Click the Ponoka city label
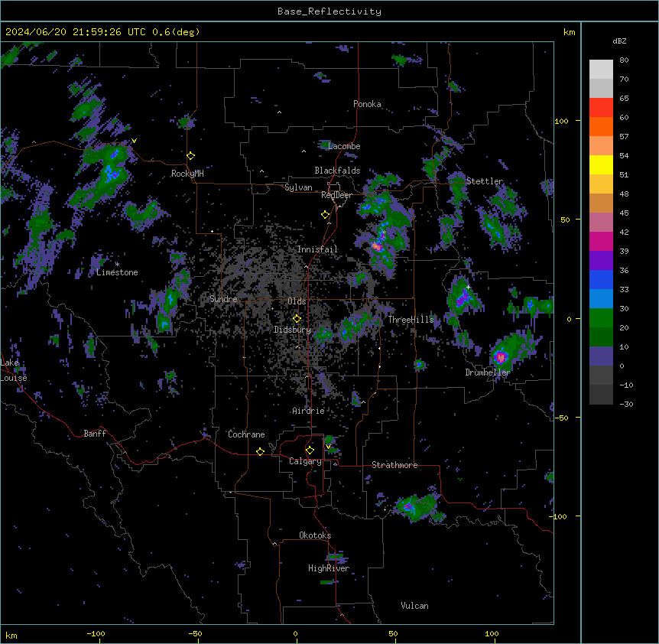This screenshot has height=644, width=659. coord(367,104)
